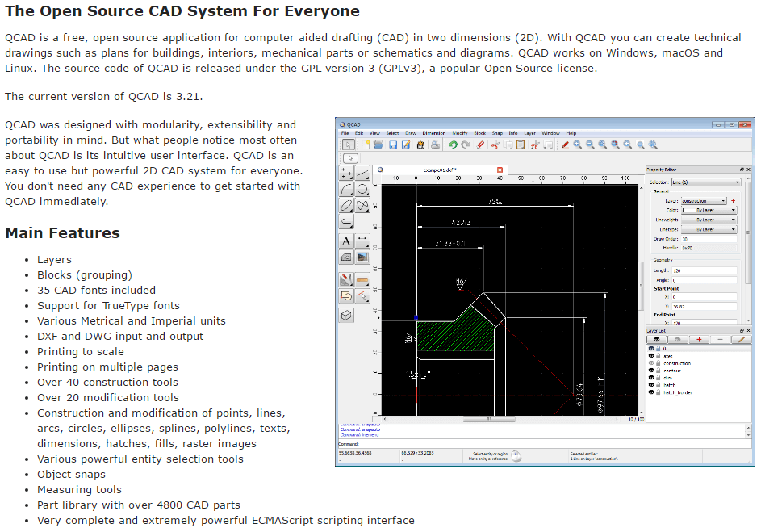Open the Modify menu
Image resolution: width=761 pixels, height=532 pixels.
(460, 133)
